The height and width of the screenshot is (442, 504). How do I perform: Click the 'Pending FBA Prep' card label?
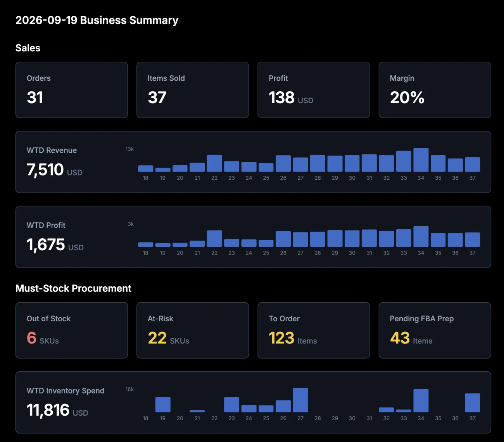coord(422,319)
